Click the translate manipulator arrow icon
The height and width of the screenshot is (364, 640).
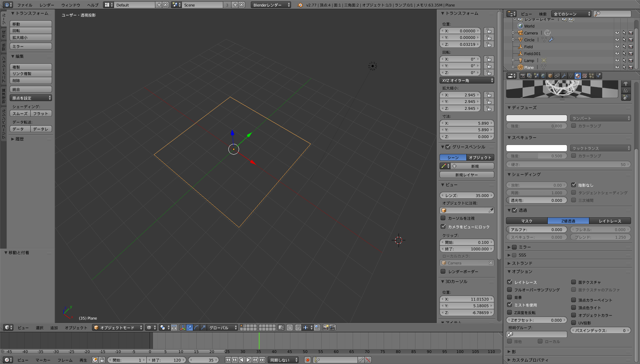click(189, 327)
